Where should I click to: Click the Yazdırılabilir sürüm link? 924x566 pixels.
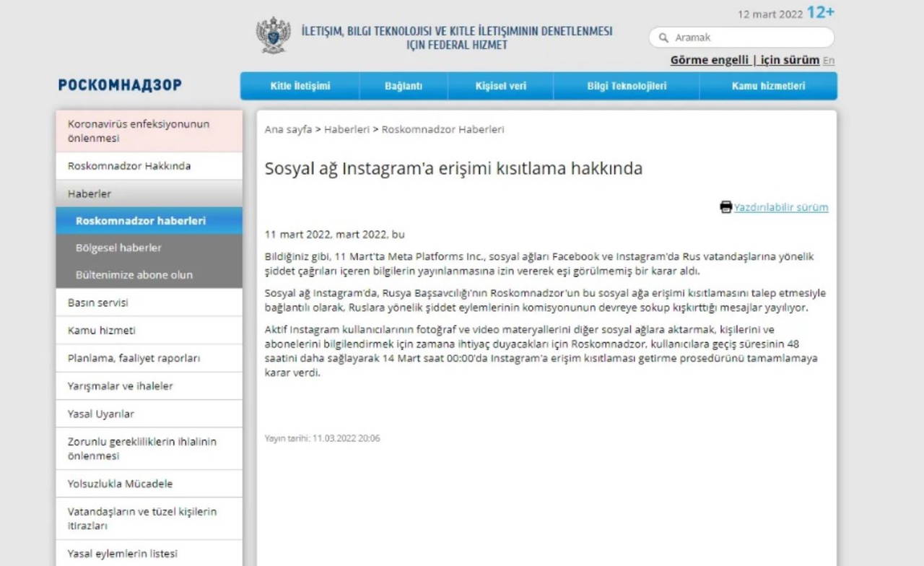(x=781, y=207)
